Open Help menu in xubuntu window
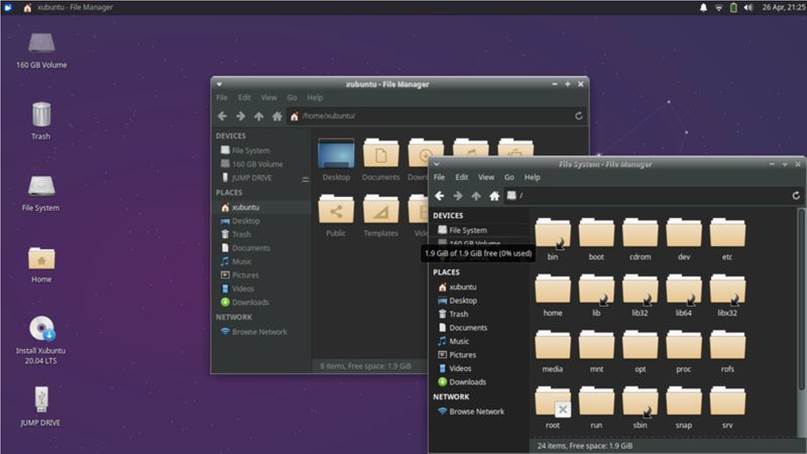Image resolution: width=807 pixels, height=454 pixels. coord(315,97)
